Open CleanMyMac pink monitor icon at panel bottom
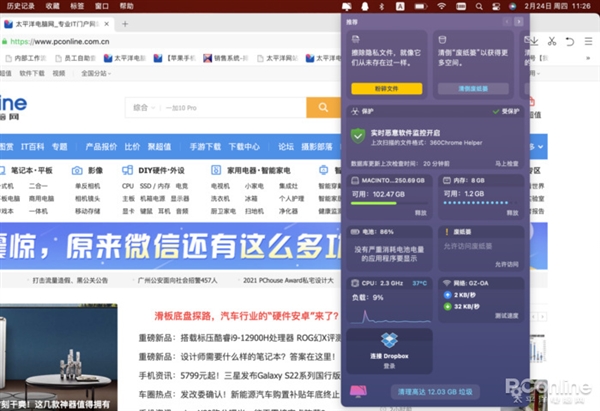This screenshot has height=411, width=600. [358, 391]
